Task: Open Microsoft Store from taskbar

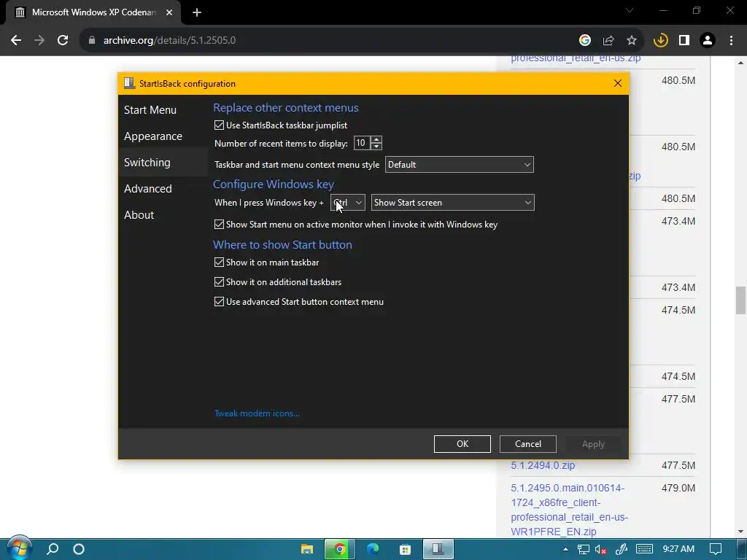Action: [405, 549]
